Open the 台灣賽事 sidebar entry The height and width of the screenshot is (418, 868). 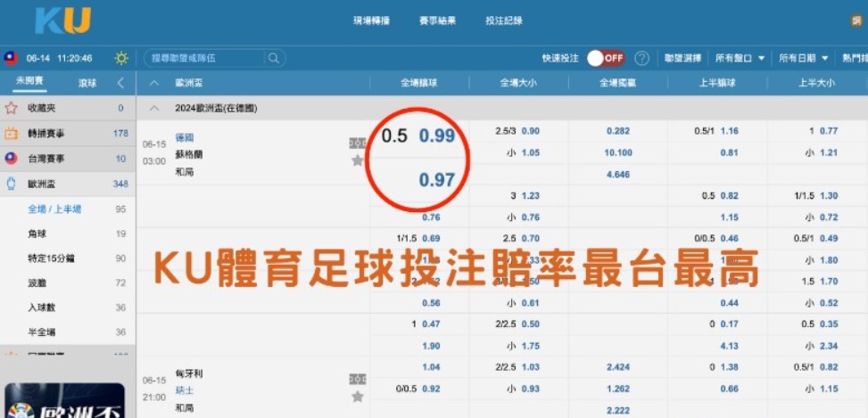point(68,159)
